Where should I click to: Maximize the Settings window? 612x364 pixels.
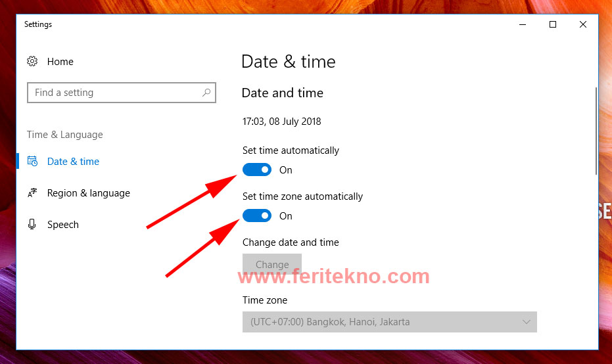pyautogui.click(x=553, y=24)
